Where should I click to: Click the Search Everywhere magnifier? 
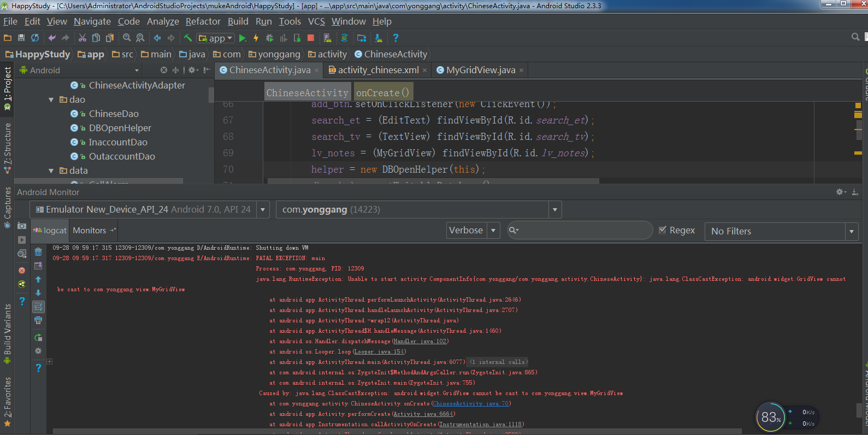click(x=855, y=37)
